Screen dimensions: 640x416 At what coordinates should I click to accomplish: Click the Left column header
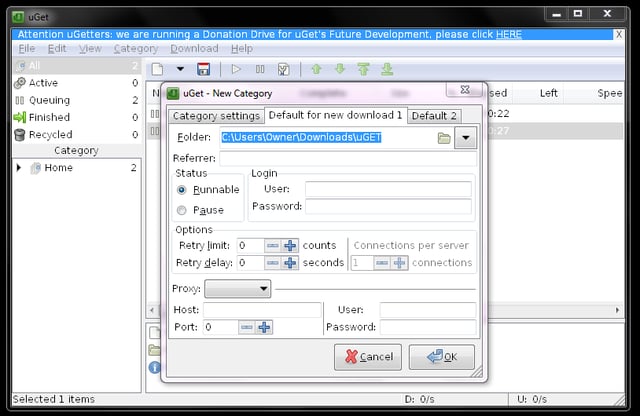(548, 93)
